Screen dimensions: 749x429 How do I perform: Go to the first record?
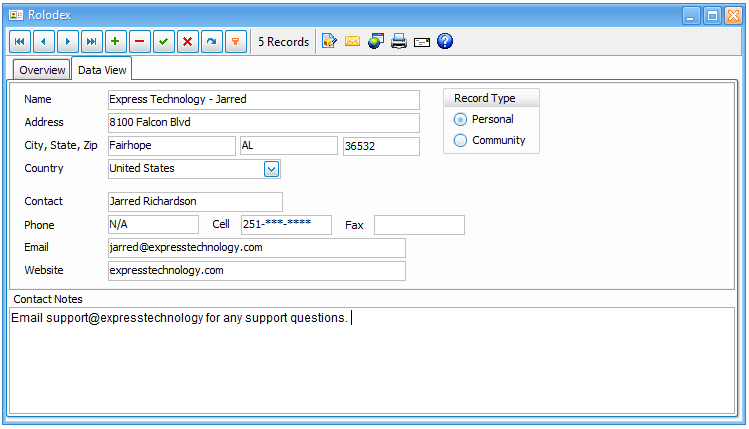point(20,42)
